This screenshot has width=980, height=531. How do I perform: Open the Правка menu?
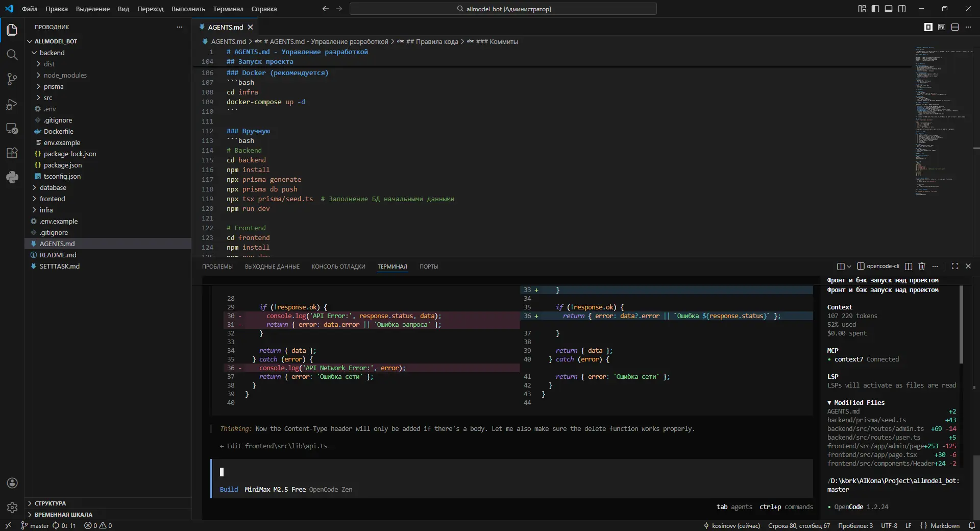[x=56, y=9]
